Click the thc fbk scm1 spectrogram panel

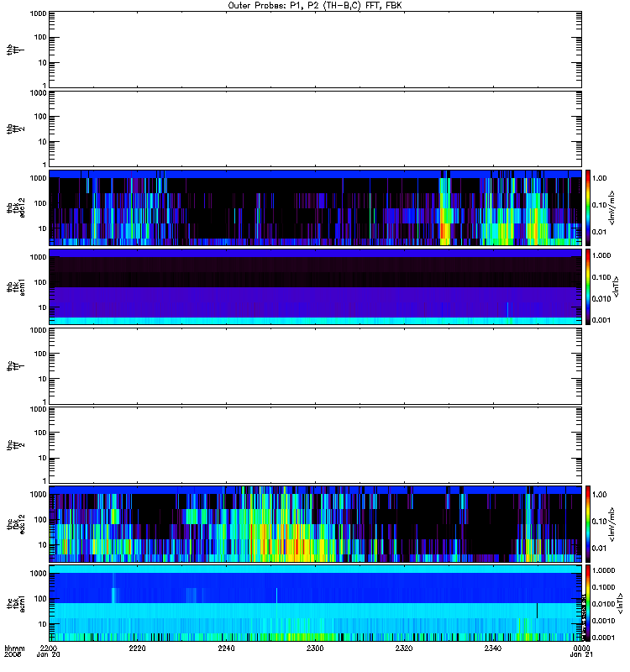[x=316, y=603]
